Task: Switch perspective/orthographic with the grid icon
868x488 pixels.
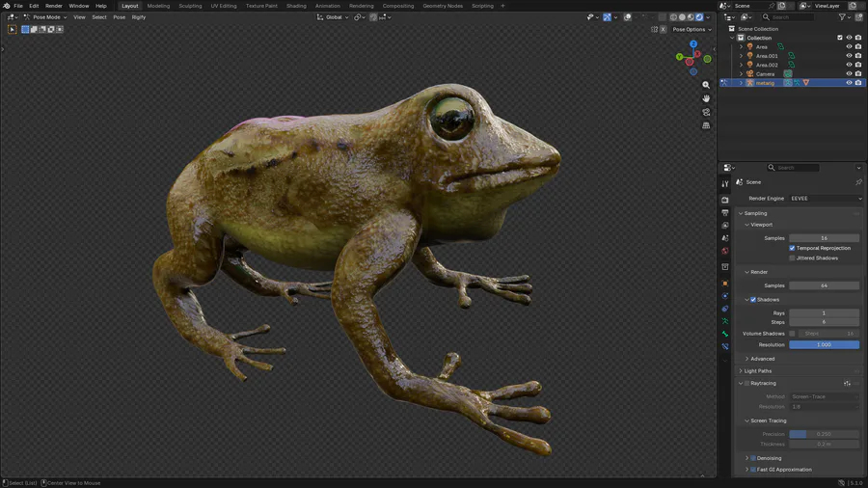Action: pyautogui.click(x=706, y=125)
